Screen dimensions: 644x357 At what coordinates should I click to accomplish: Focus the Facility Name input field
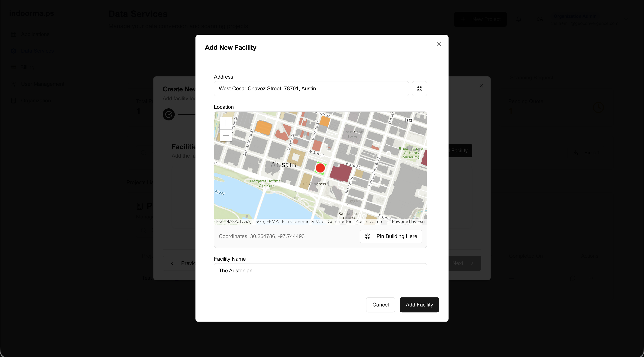click(x=320, y=270)
